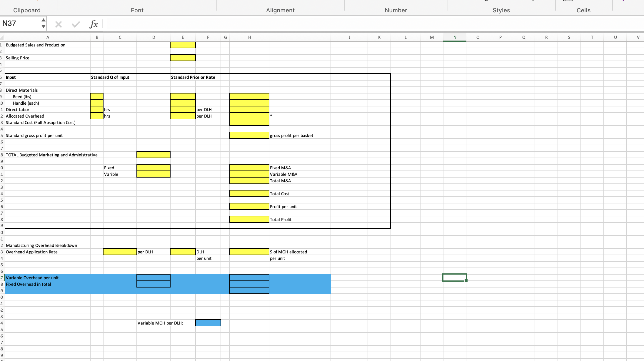
Task: Click the yellow Selling Price input cell
Action: tap(183, 58)
